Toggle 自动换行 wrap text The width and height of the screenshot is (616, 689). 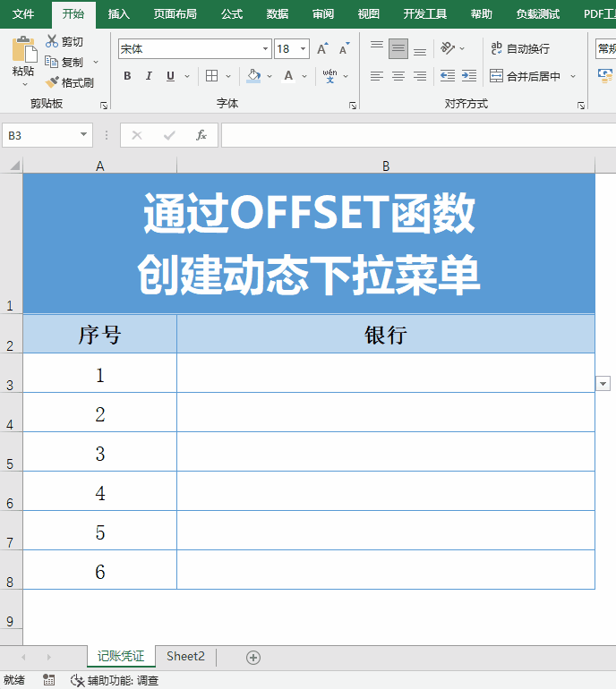(520, 48)
